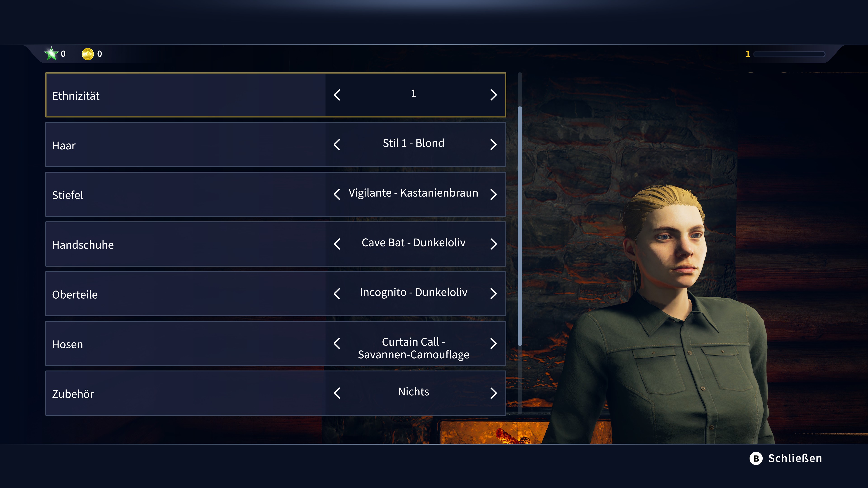The height and width of the screenshot is (488, 868).
Task: Pick next Zubehör item instead of Nichts
Action: tap(493, 393)
